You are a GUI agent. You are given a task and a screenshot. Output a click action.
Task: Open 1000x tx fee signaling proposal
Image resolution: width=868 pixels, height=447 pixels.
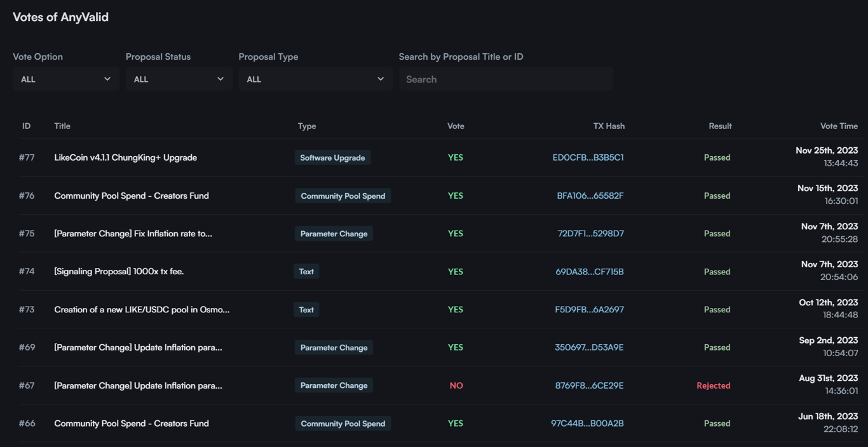119,272
